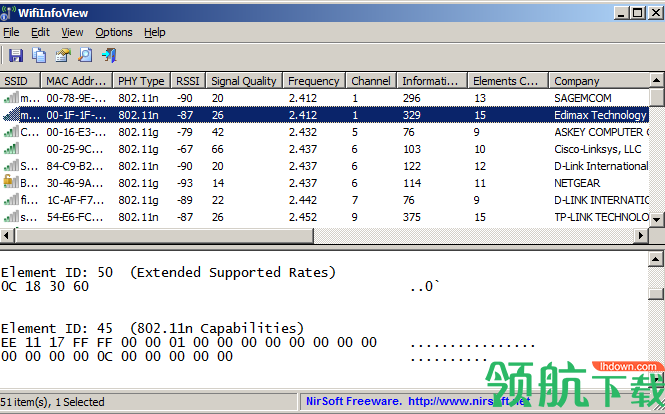This screenshot has width=665, height=414.
Task: Select the SAGEMCOM company cell
Action: (x=583, y=98)
